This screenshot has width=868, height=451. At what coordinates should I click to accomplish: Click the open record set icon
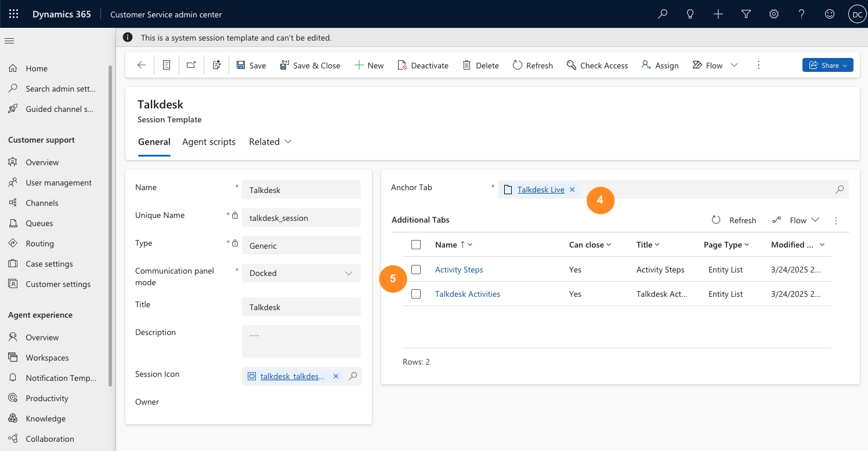(x=167, y=66)
